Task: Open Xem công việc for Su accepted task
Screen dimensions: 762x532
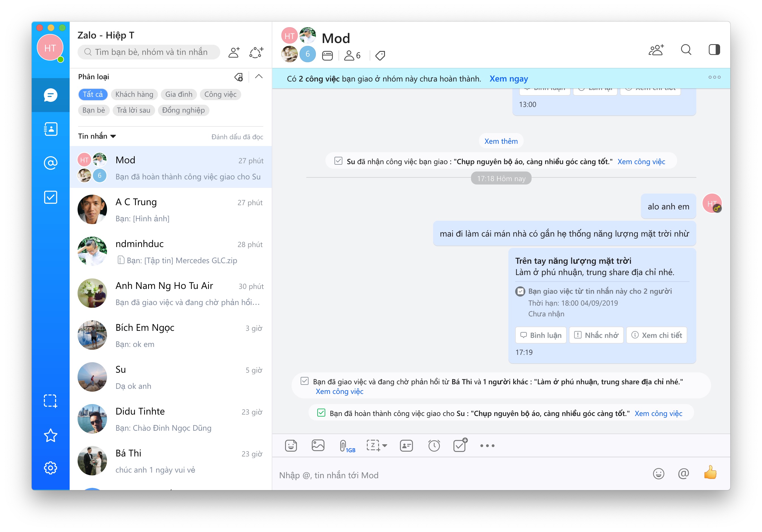Action: pos(641,162)
